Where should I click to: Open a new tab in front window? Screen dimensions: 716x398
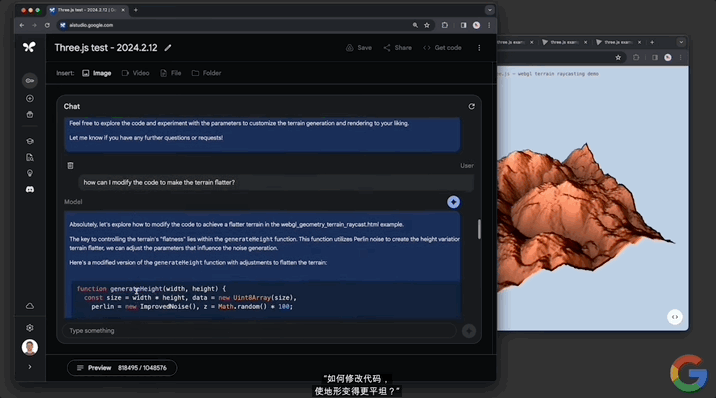(x=136, y=10)
